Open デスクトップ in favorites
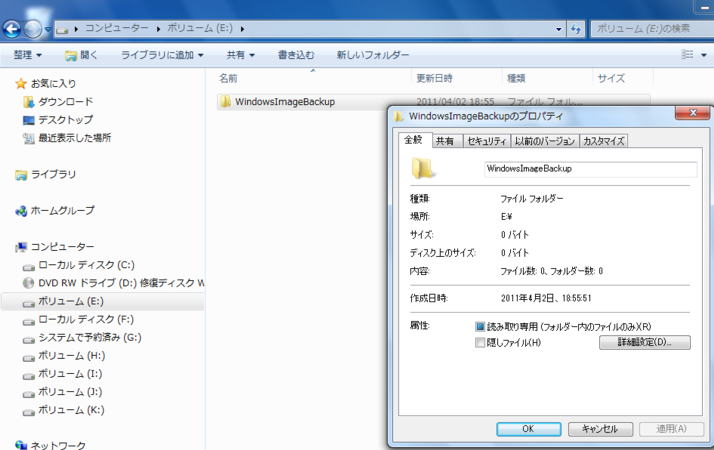 58,120
